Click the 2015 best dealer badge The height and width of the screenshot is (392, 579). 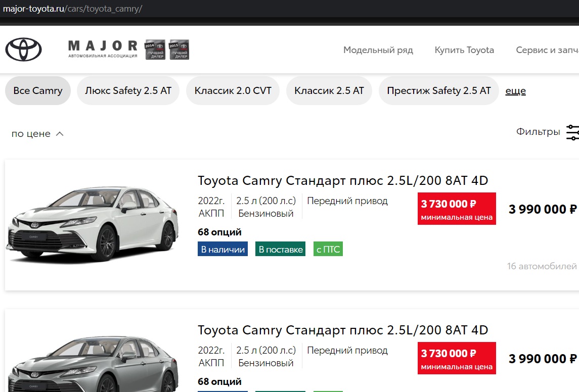(x=179, y=50)
